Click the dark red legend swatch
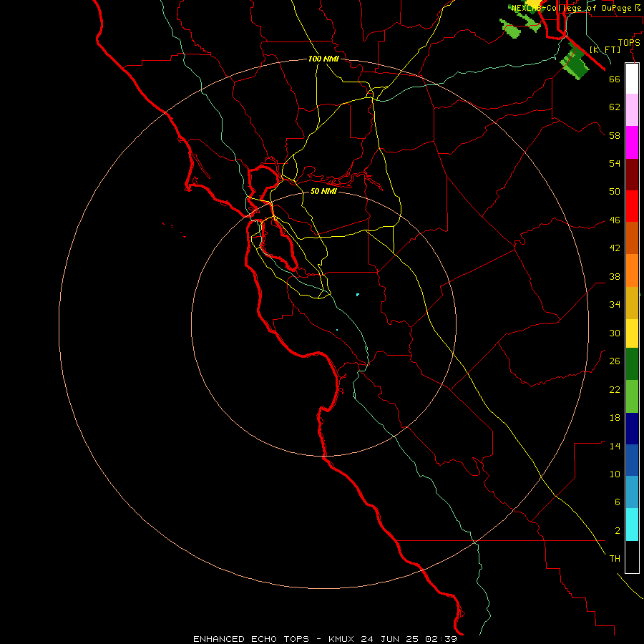Screen dimensions: 644x644 [632, 175]
